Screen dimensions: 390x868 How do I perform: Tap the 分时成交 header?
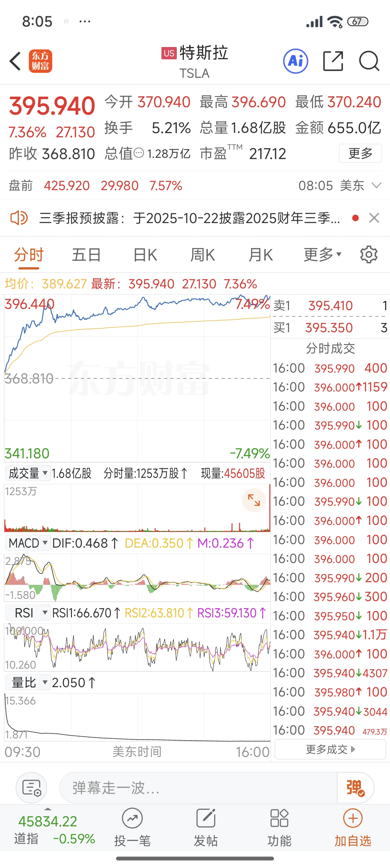(330, 348)
